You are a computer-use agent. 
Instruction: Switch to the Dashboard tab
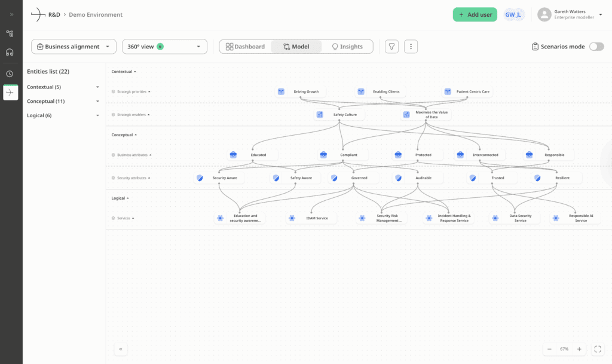point(245,47)
